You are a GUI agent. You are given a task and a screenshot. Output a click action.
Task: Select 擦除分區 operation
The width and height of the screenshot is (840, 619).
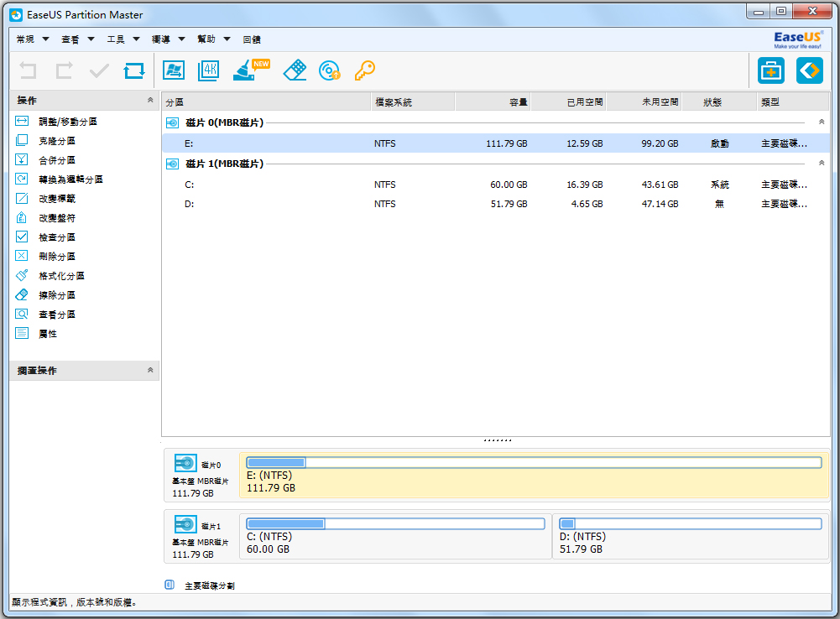click(57, 295)
